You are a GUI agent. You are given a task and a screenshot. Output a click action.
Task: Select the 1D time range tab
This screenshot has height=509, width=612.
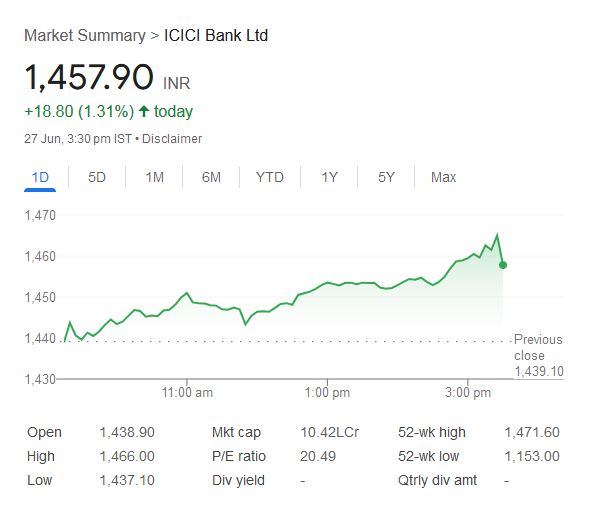click(40, 177)
